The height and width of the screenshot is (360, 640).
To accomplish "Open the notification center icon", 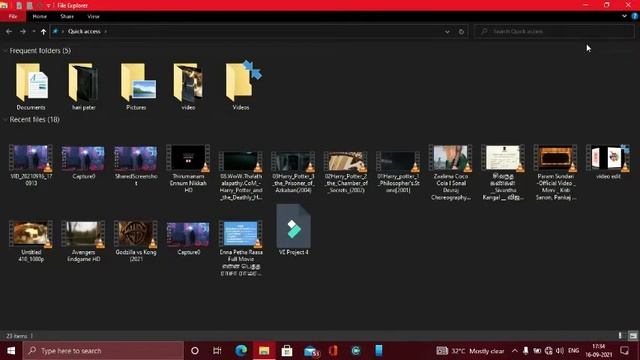I will 624,351.
